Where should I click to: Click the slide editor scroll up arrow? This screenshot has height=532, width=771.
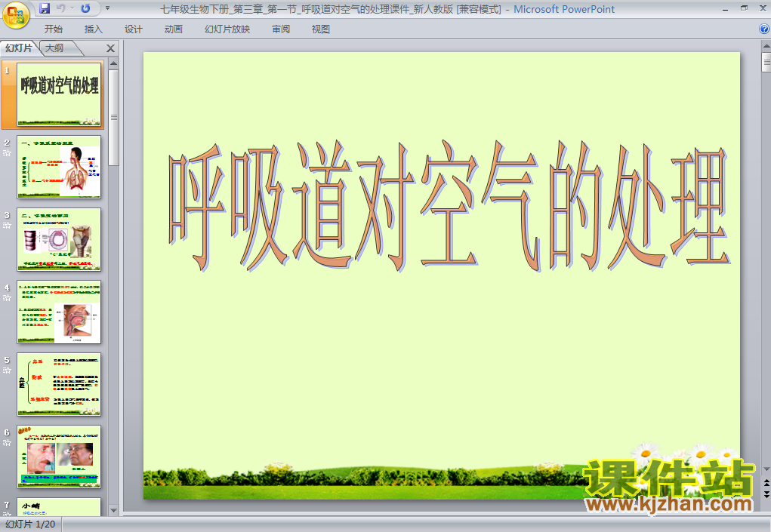[x=766, y=46]
